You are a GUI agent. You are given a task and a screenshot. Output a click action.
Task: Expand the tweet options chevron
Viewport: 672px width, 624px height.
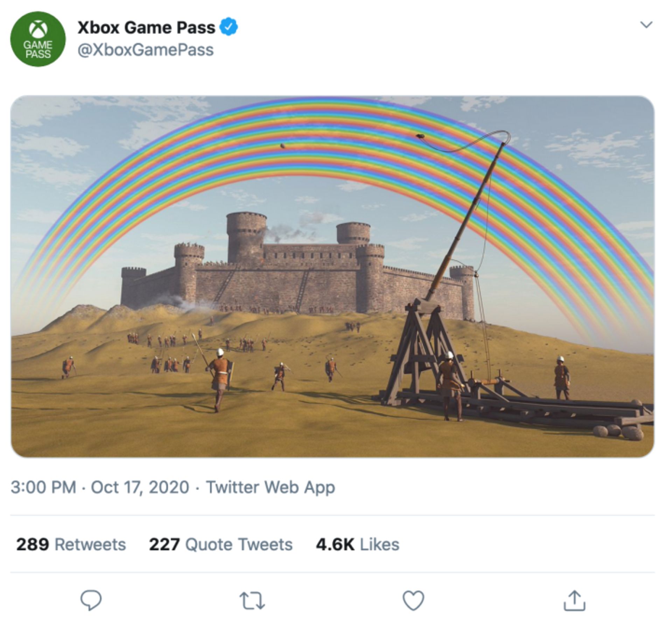pyautogui.click(x=646, y=24)
